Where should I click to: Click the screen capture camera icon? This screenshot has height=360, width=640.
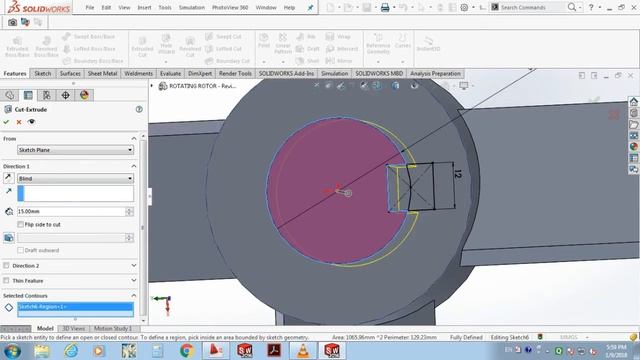12,22
